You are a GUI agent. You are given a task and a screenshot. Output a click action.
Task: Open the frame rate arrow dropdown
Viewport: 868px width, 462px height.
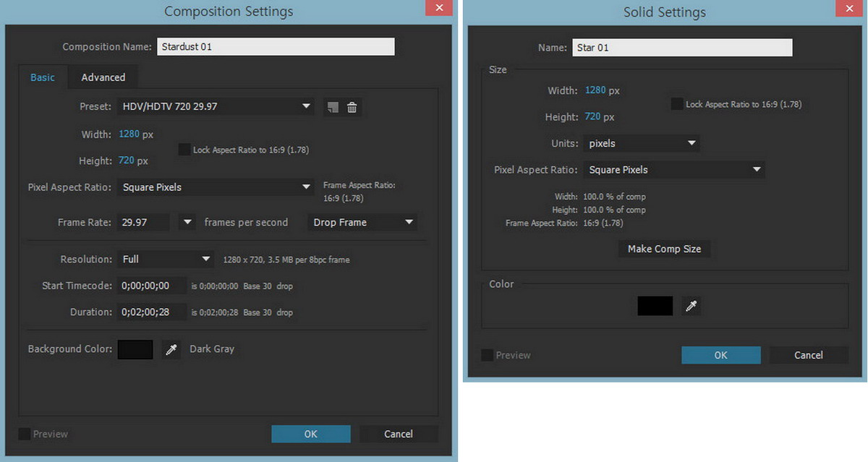[x=187, y=222]
